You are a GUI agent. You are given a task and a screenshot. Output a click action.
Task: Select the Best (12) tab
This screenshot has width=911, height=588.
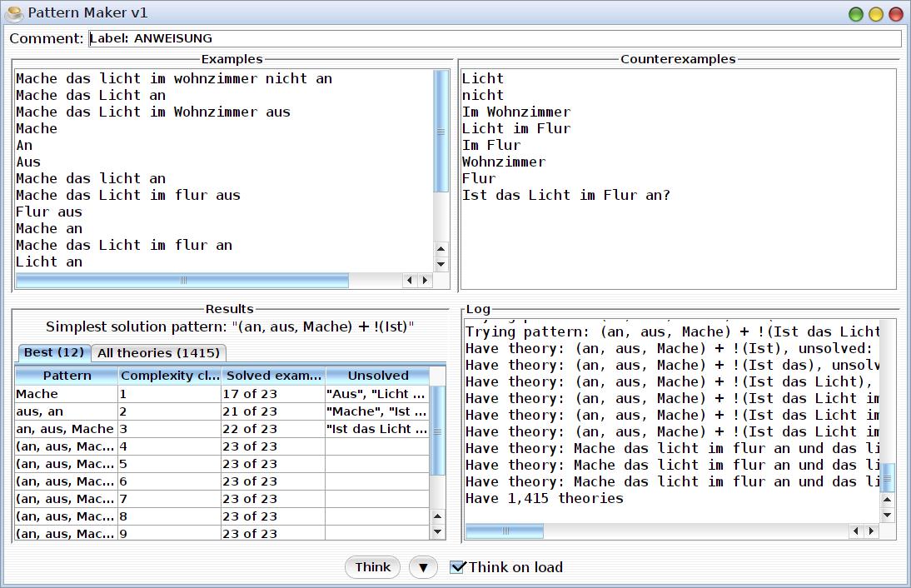point(53,352)
